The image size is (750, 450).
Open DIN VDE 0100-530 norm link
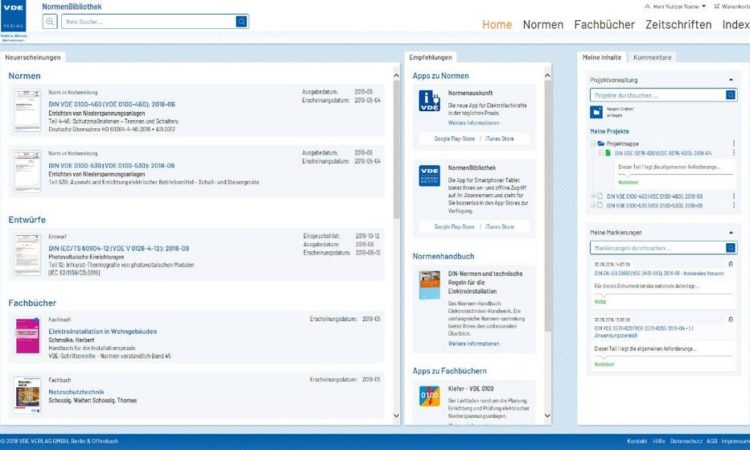click(111, 165)
